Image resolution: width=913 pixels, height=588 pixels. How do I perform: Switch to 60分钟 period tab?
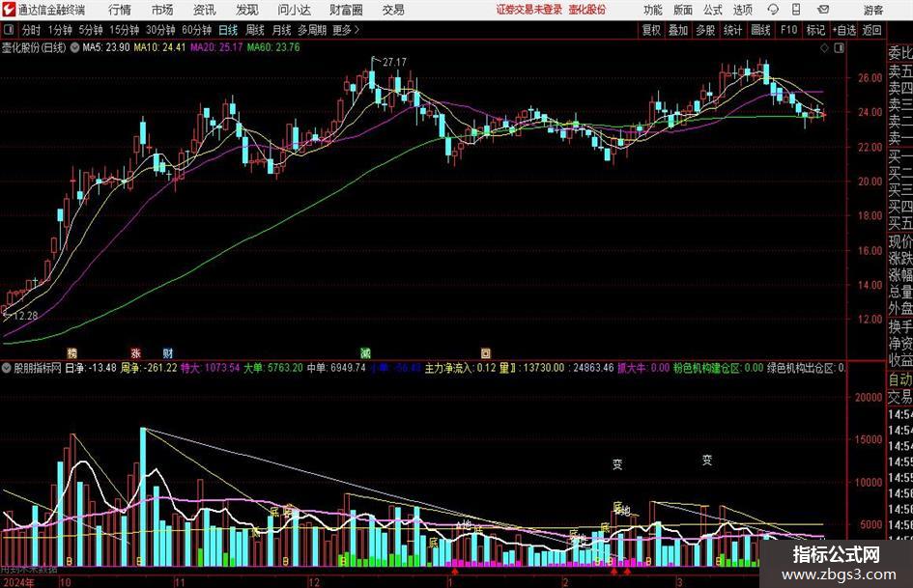pos(196,30)
